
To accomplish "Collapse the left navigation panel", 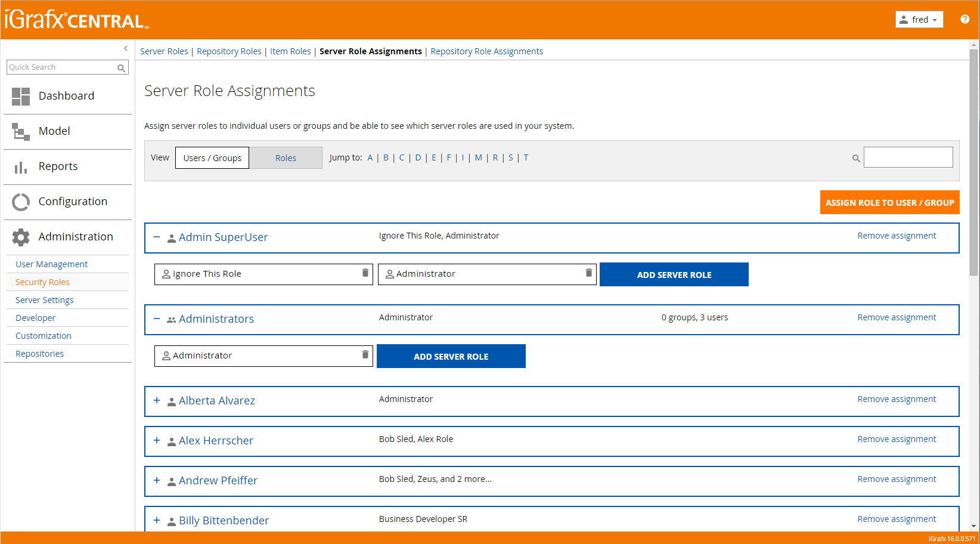I will [125, 48].
